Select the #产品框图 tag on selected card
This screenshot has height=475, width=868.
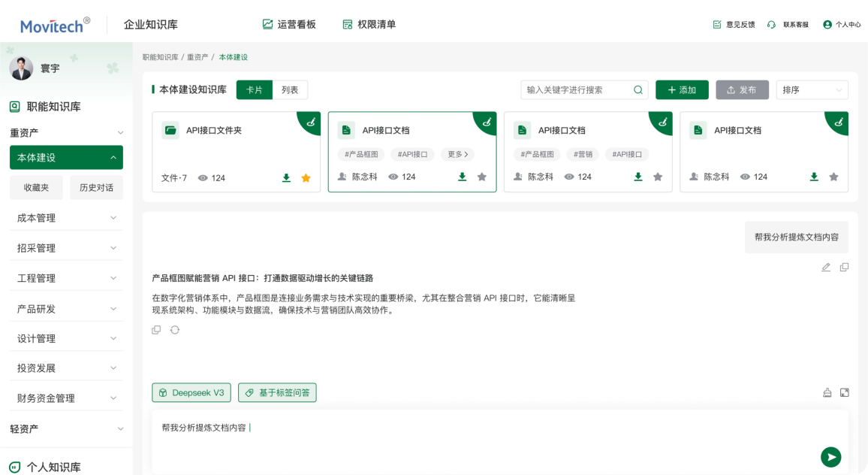click(361, 154)
